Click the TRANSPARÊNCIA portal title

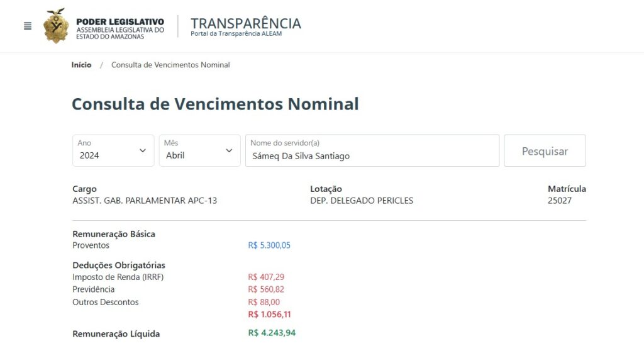246,23
